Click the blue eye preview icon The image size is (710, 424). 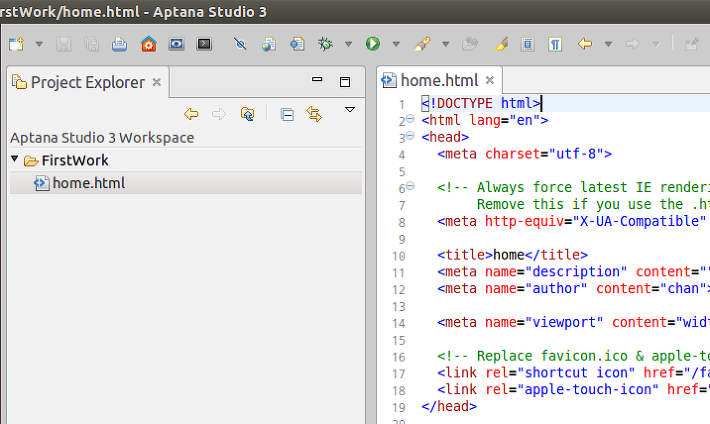pos(176,44)
